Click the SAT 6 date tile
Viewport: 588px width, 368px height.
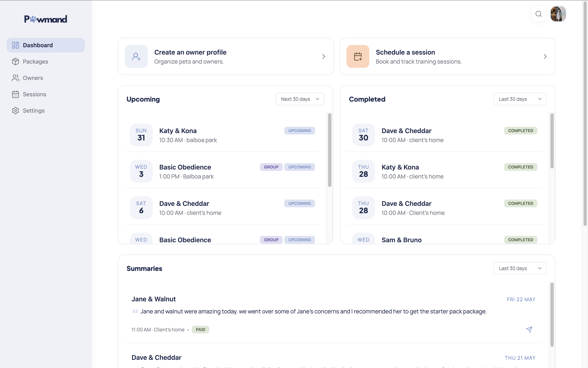point(141,208)
